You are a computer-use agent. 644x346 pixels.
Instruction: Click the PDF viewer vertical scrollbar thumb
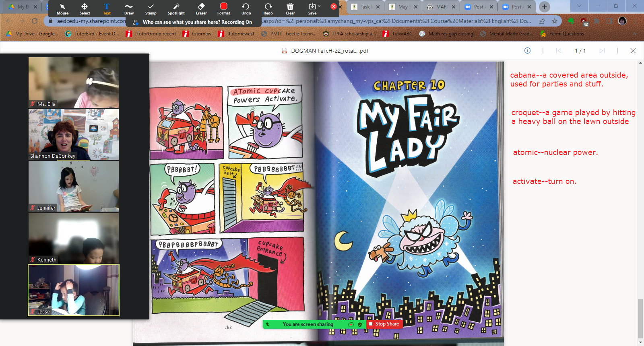(640, 319)
